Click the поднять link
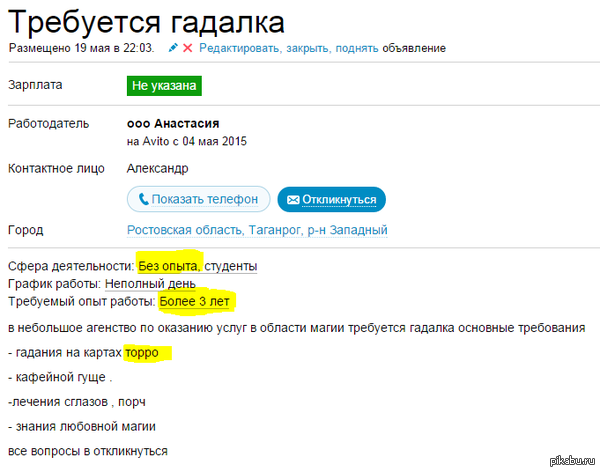 coord(357,48)
